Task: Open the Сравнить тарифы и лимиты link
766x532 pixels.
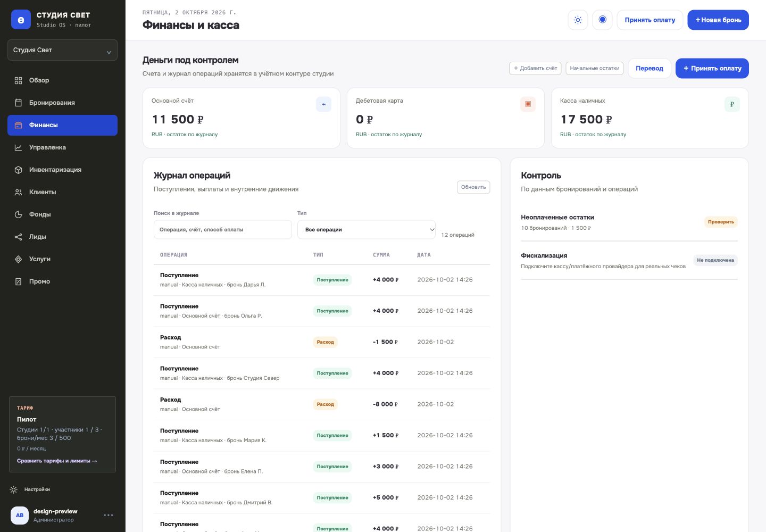Action: 57,461
